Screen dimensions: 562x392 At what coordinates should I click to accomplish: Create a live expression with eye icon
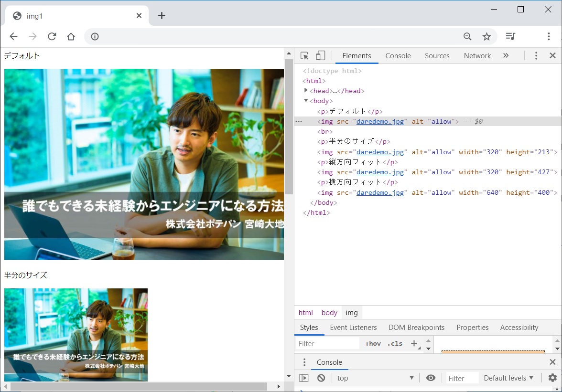pyautogui.click(x=431, y=378)
